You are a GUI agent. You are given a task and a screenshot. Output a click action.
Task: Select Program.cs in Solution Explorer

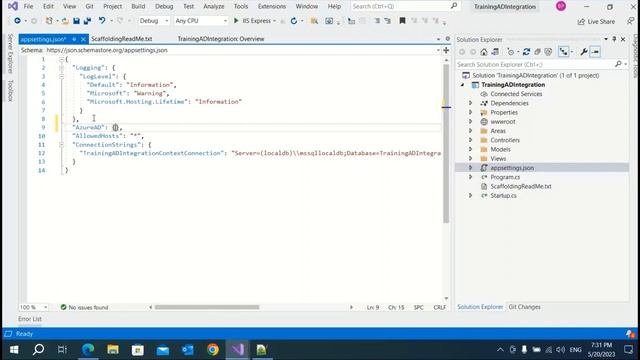tap(505, 177)
